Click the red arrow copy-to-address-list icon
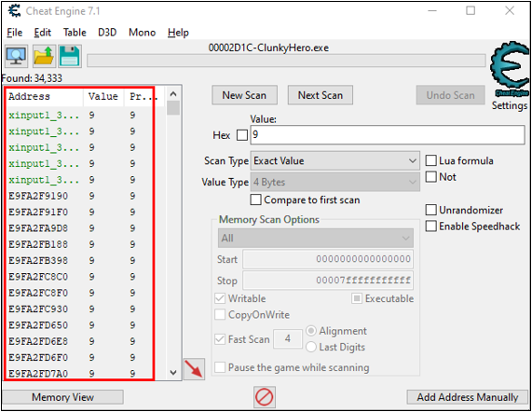 pos(194,369)
